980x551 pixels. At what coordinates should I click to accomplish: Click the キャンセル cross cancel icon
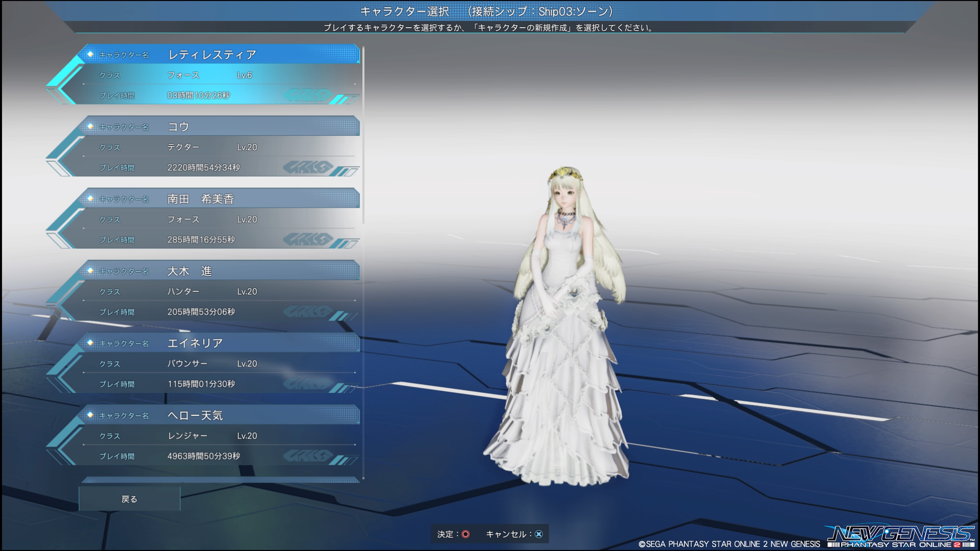(539, 534)
